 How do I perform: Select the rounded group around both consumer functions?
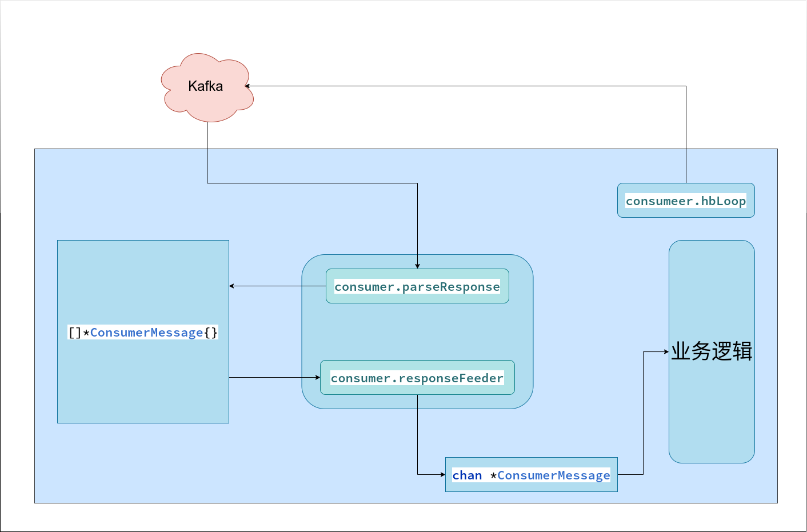tap(417, 331)
